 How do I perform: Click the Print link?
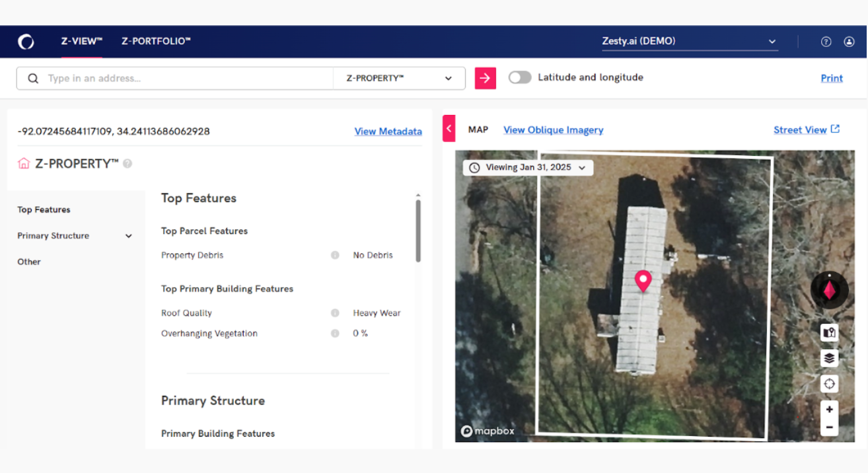832,78
